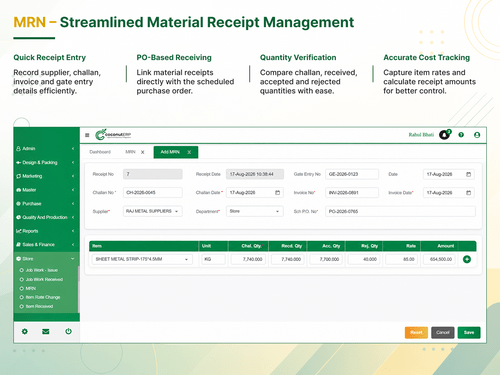Switch to the MRN tab
The width and height of the screenshot is (500, 375).
pos(130,152)
